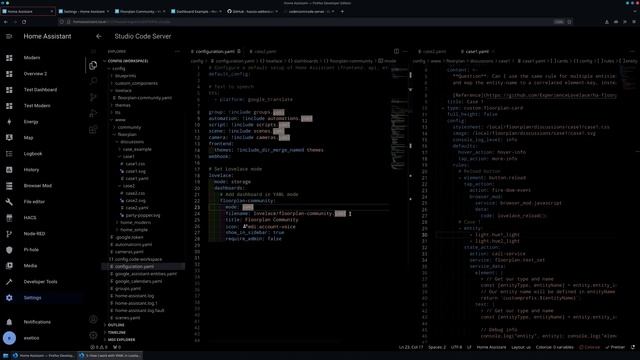Open case1.svg file in Explorer
640x360 pixels.
tap(136, 171)
